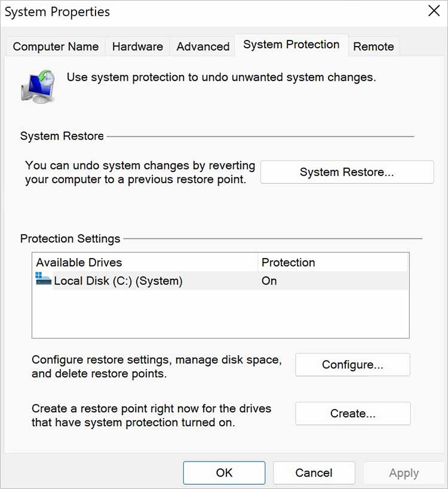The image size is (448, 489).
Task: Switch to the Computer Name tab
Action: 56,47
